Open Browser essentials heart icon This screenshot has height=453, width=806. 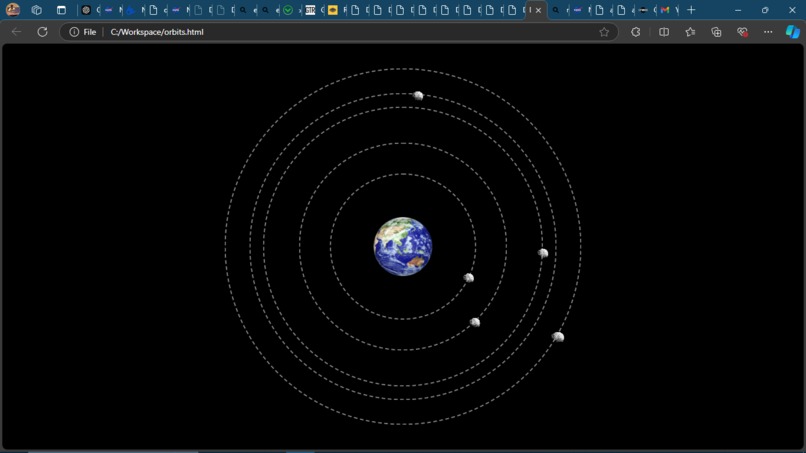click(742, 32)
